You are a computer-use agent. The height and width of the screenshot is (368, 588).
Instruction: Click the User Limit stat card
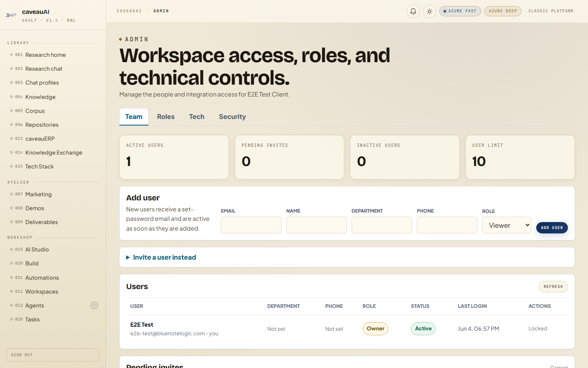pyautogui.click(x=520, y=157)
